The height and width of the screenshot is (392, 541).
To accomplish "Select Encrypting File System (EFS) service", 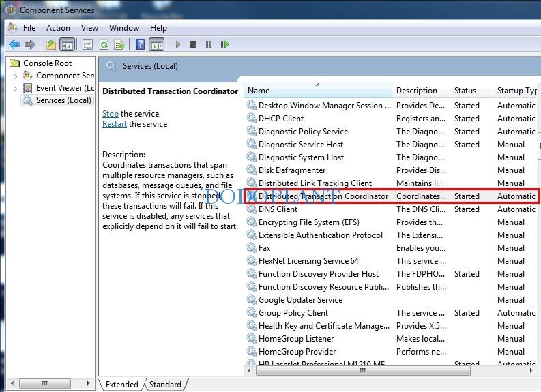I will tap(392, 222).
